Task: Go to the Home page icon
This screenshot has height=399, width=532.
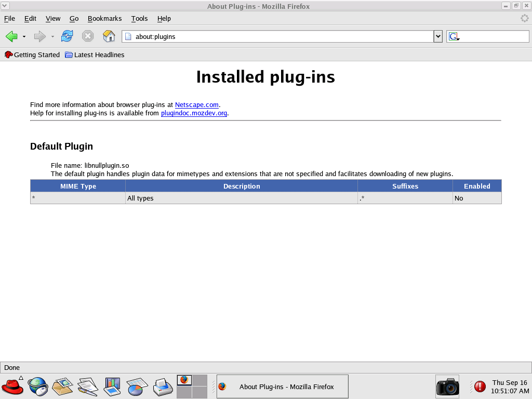Action: pyautogui.click(x=109, y=36)
